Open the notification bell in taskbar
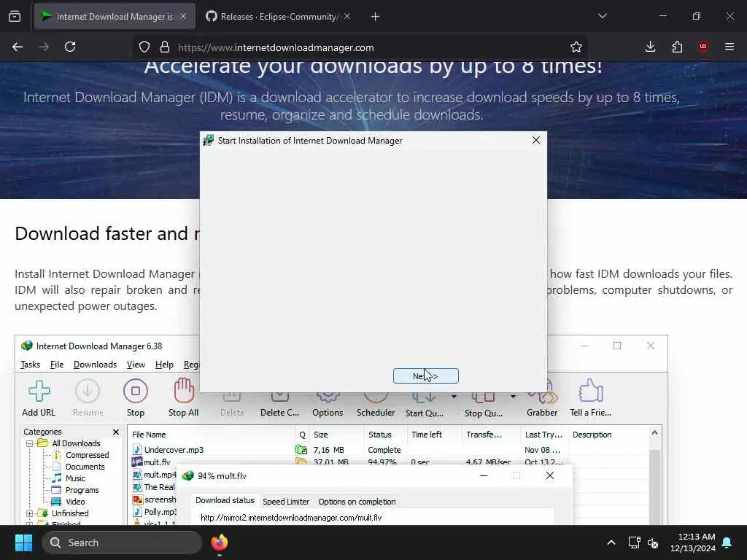 tap(727, 542)
